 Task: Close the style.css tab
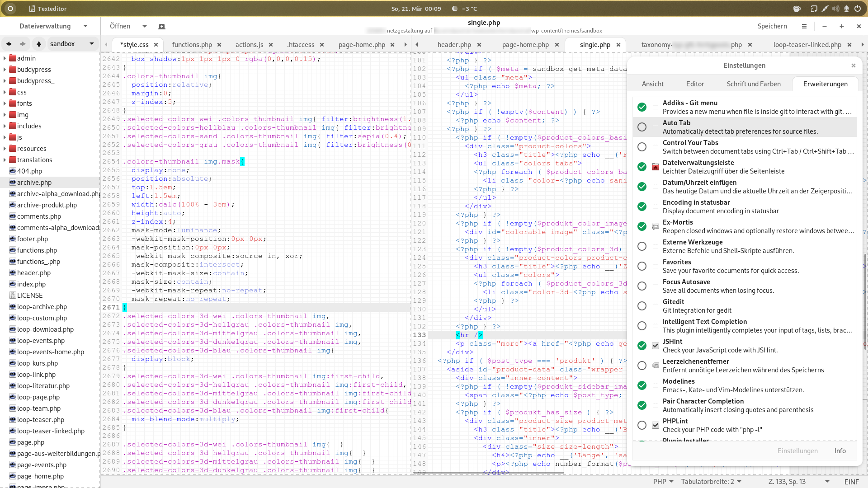156,45
